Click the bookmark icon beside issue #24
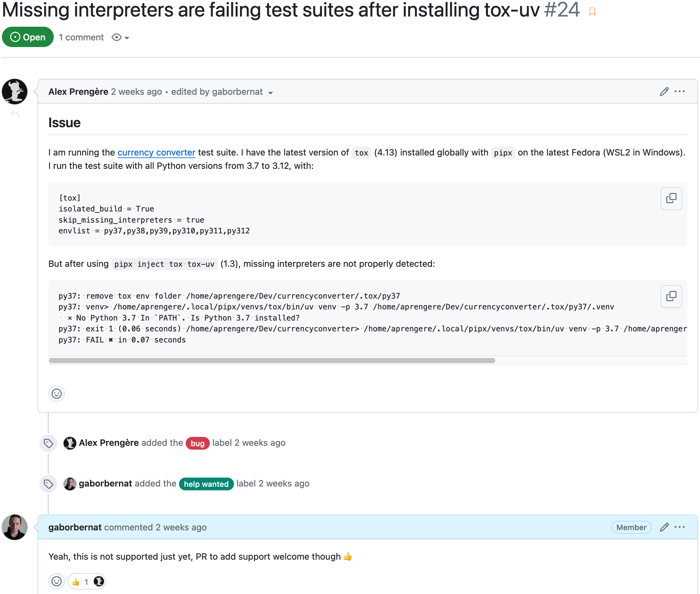 point(592,12)
